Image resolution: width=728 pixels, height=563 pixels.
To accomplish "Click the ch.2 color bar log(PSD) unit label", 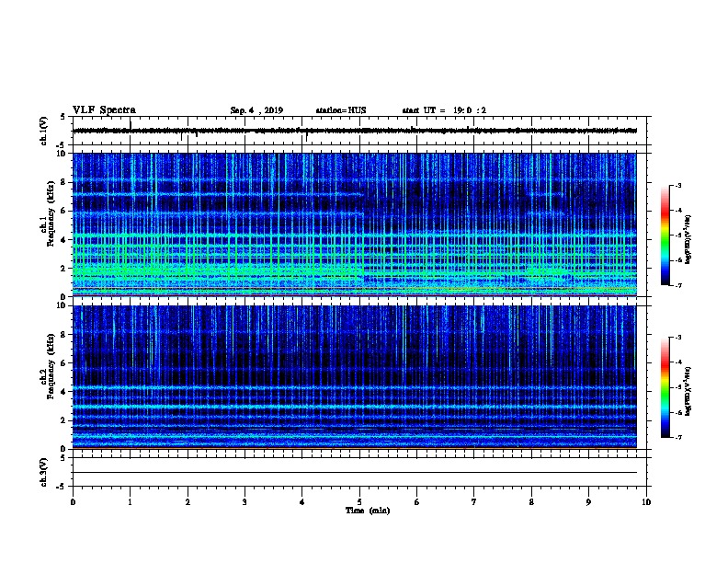I will pos(688,391).
